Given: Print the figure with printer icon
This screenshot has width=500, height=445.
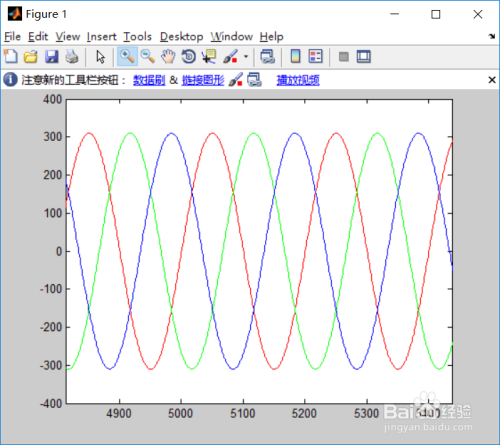Looking at the screenshot, I should tap(72, 56).
